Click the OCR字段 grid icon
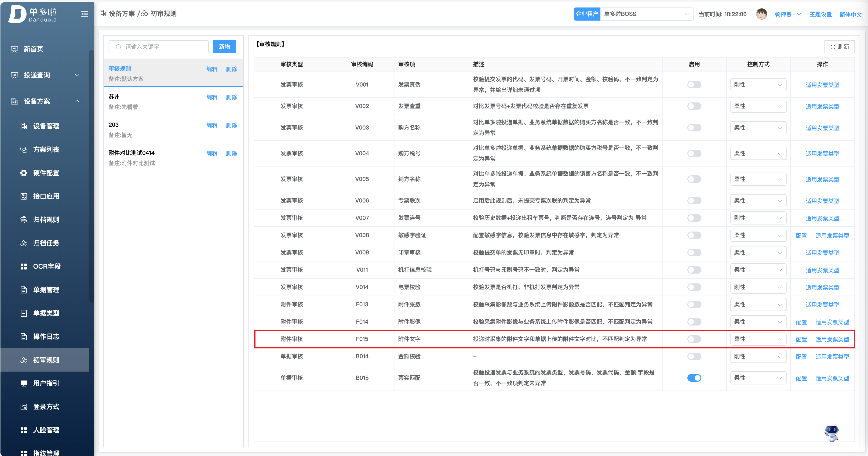Image resolution: width=868 pixels, height=456 pixels. click(24, 266)
